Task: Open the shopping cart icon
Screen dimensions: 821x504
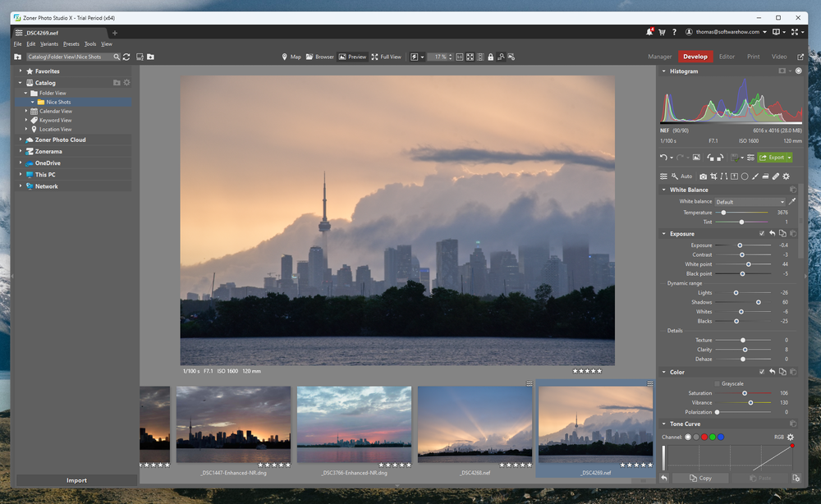Action: 662,32
